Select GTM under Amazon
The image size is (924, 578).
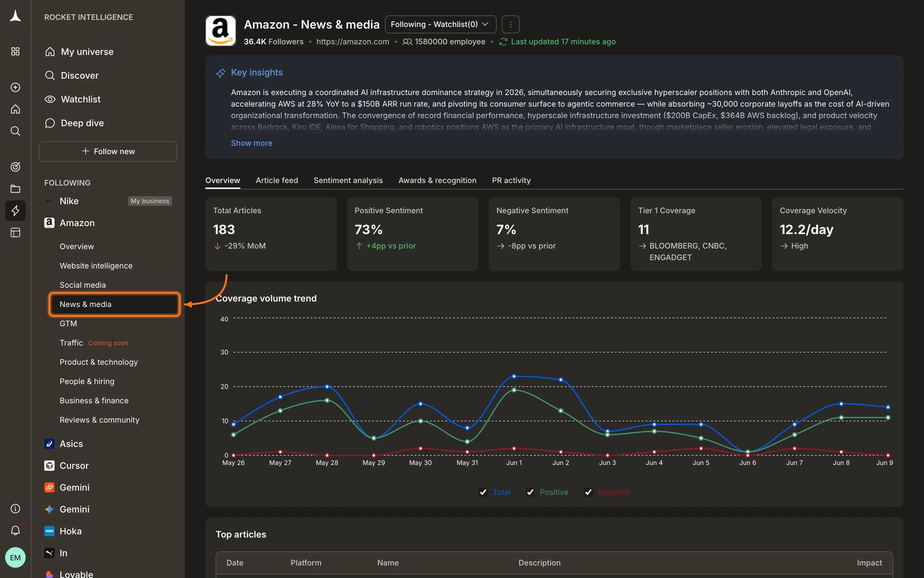(68, 323)
